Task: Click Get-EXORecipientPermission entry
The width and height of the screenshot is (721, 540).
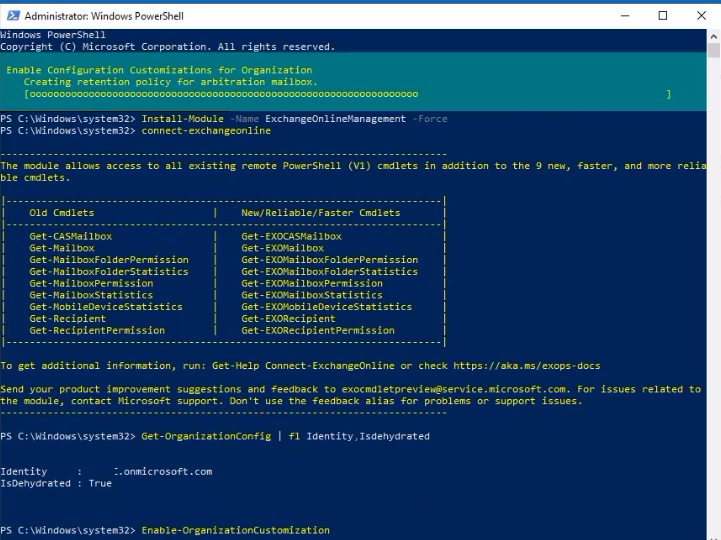Action: click(x=318, y=331)
